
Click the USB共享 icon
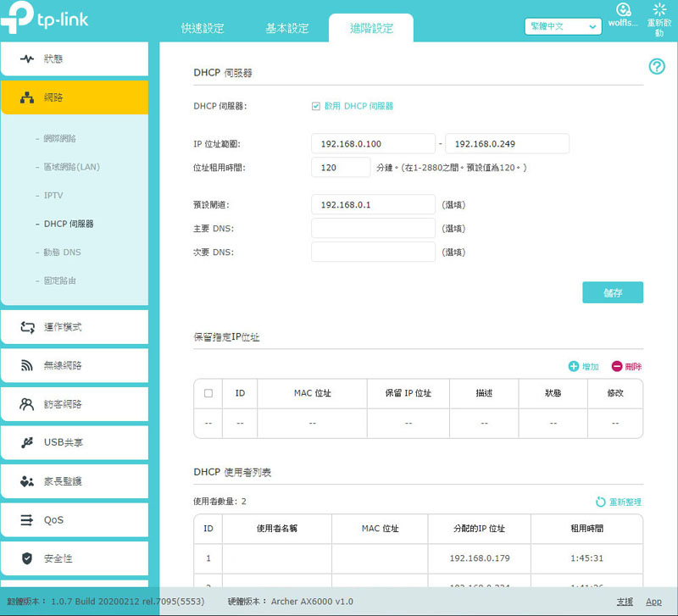[x=27, y=442]
